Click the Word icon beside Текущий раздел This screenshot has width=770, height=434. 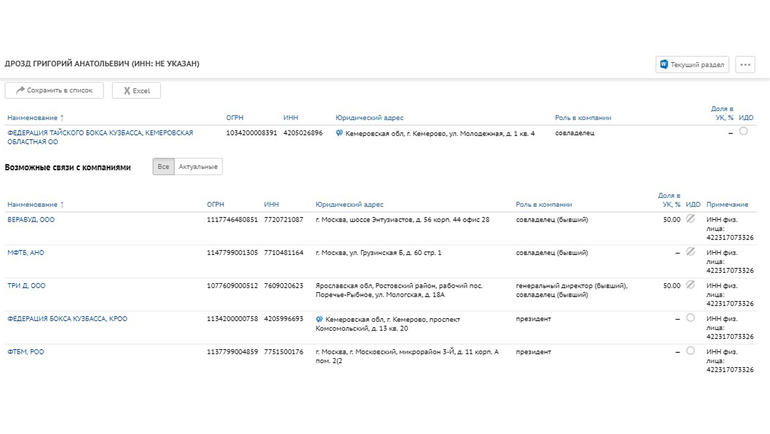click(663, 65)
